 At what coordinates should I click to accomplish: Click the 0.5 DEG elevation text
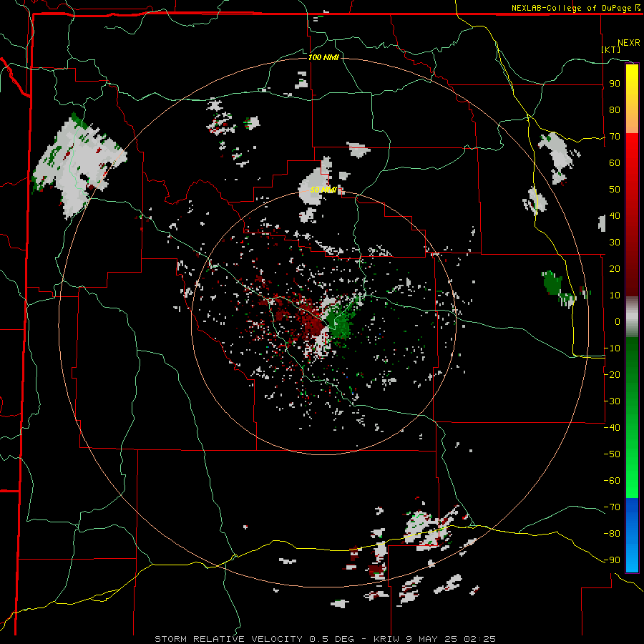(333, 639)
